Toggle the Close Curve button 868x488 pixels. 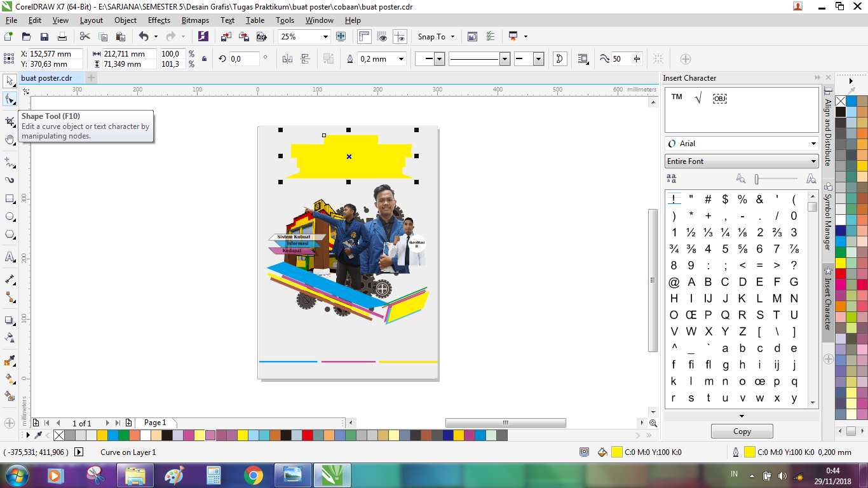pos(560,59)
